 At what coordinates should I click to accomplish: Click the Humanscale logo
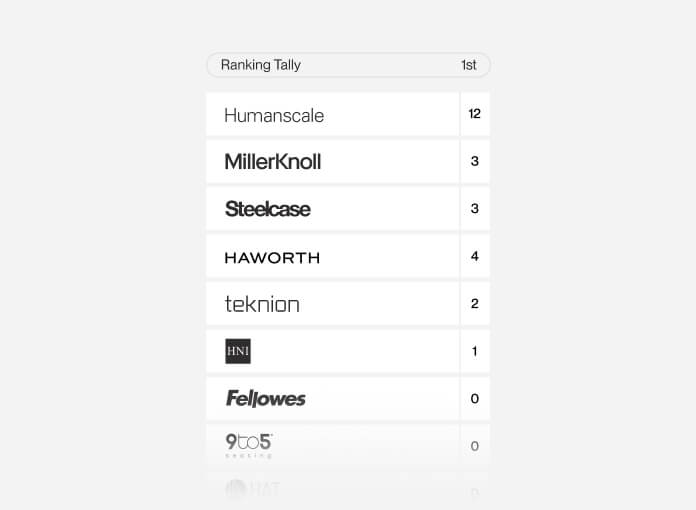pyautogui.click(x=274, y=115)
